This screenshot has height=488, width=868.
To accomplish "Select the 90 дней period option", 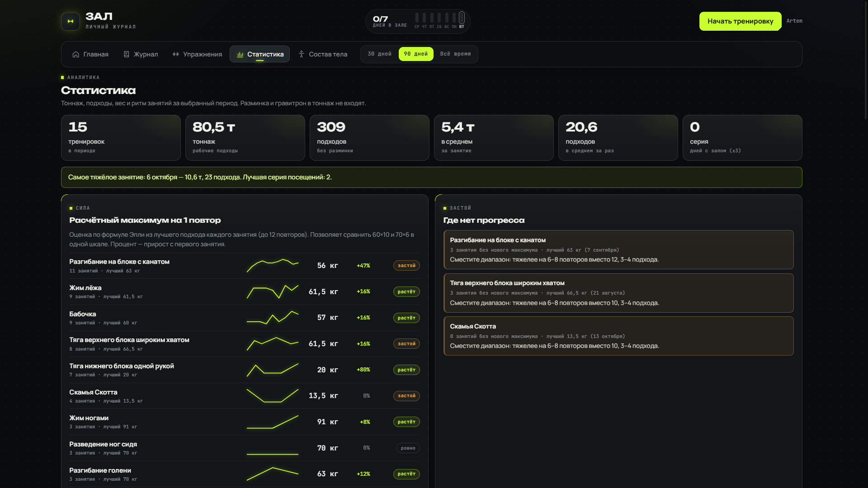I will [416, 54].
